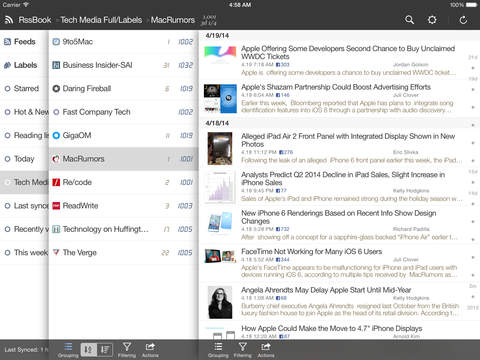Tap the GigaOM blue circle favicon
The width and height of the screenshot is (480, 360).
(x=56, y=135)
